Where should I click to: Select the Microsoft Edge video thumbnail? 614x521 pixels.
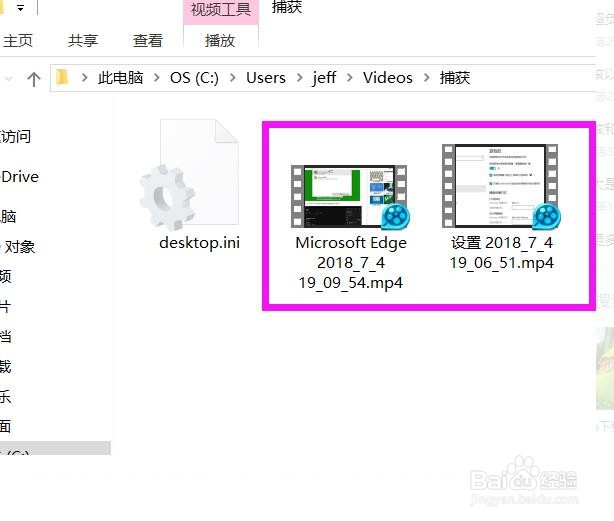[350, 197]
